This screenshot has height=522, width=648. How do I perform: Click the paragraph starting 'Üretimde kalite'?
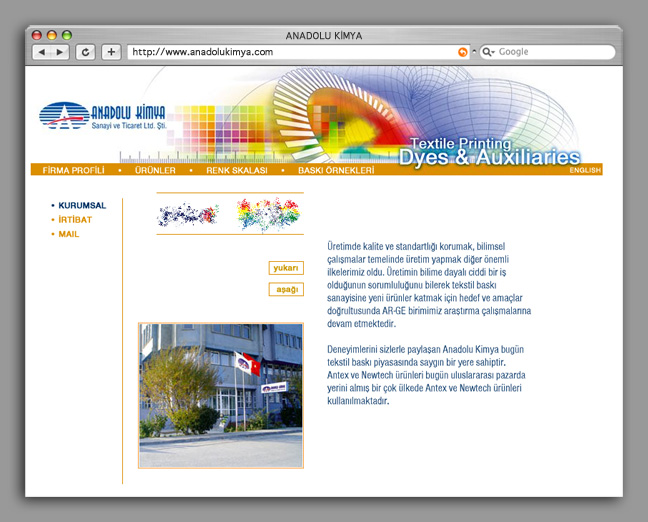tap(429, 285)
